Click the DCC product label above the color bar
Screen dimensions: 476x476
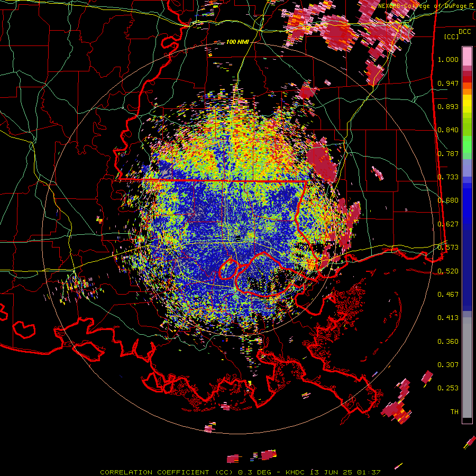click(x=465, y=32)
